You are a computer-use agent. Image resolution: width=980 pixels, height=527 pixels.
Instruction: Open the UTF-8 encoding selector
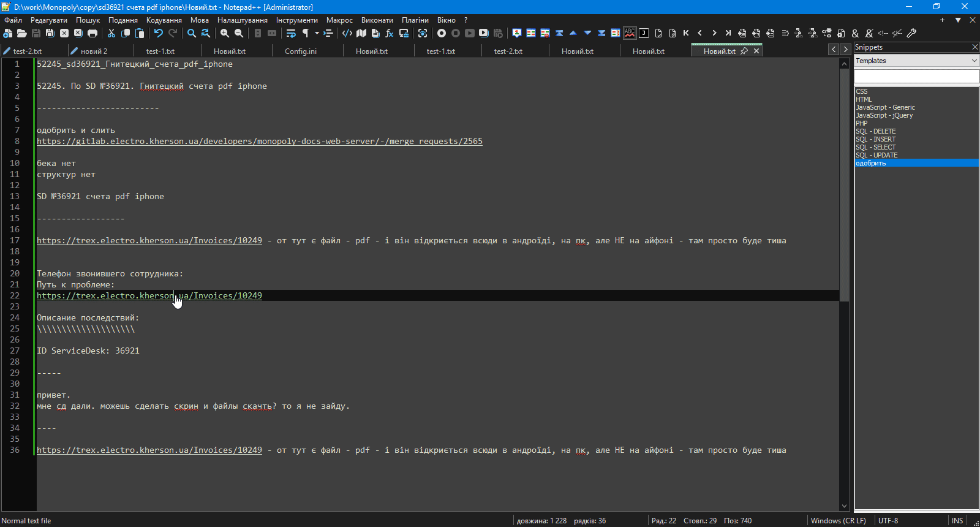coord(888,521)
